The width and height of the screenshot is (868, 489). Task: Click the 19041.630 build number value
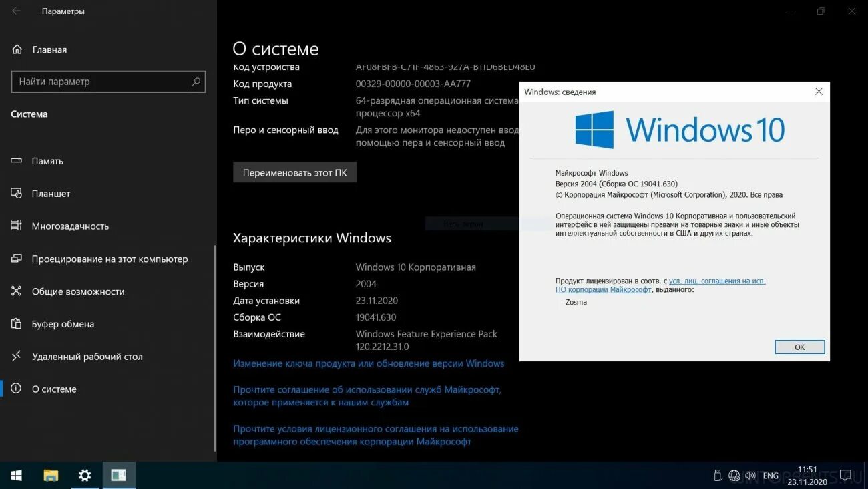[376, 317]
